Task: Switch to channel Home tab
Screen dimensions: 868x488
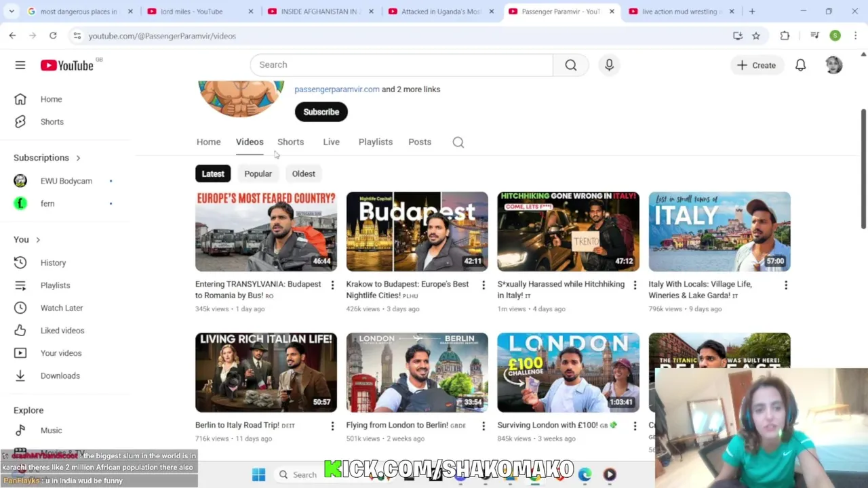Action: coord(208,142)
